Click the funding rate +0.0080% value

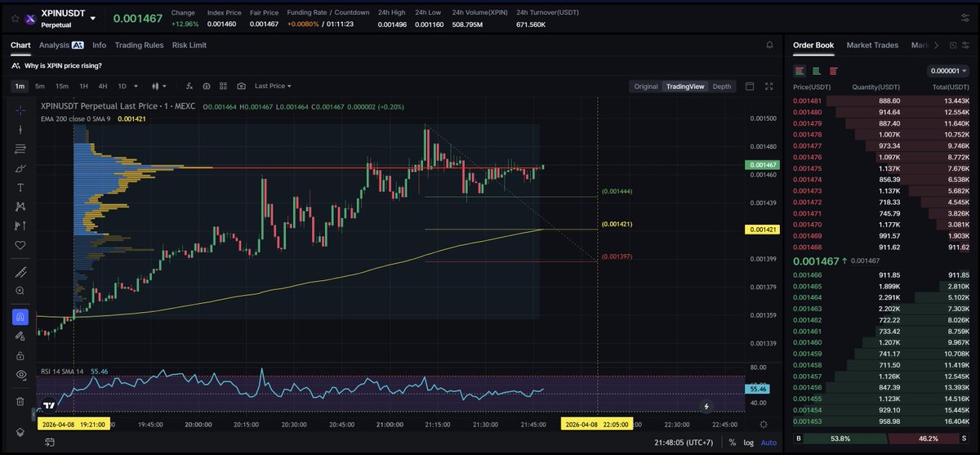[x=303, y=24]
